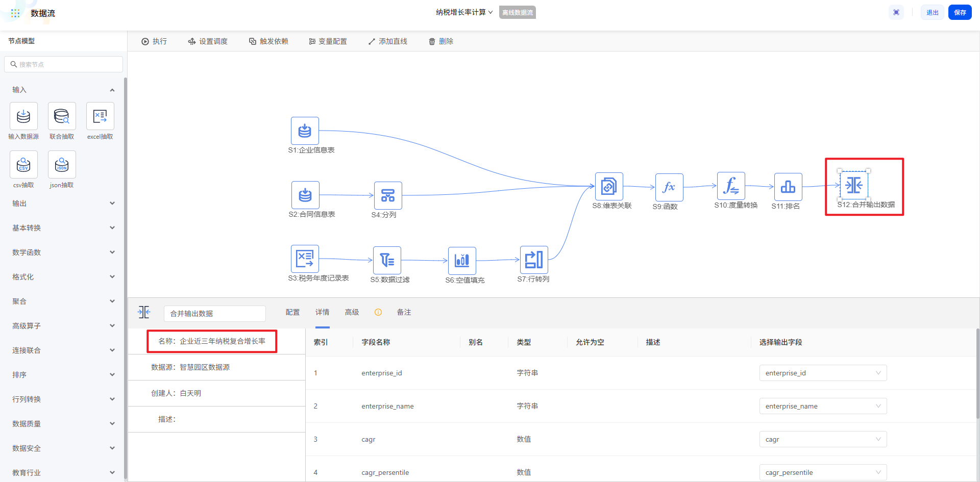The width and height of the screenshot is (980, 482).
Task: Select the S1 企业信息表 input node
Action: 305,131
